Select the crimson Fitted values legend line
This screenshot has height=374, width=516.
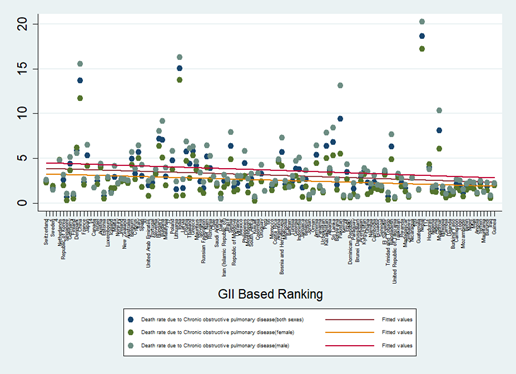350,346
